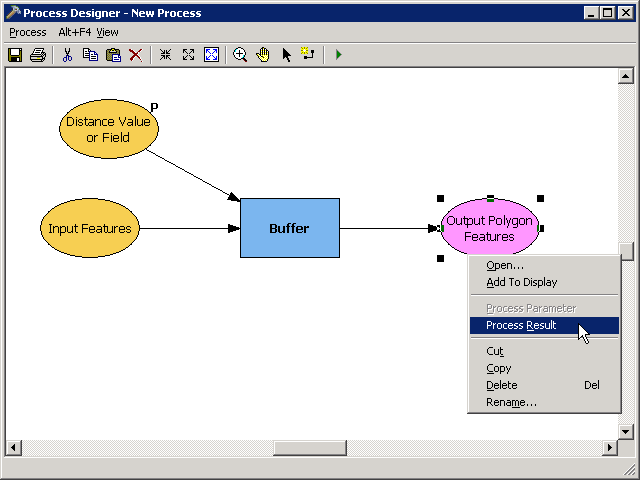
Task: Select the Buffer process box
Action: coord(289,228)
